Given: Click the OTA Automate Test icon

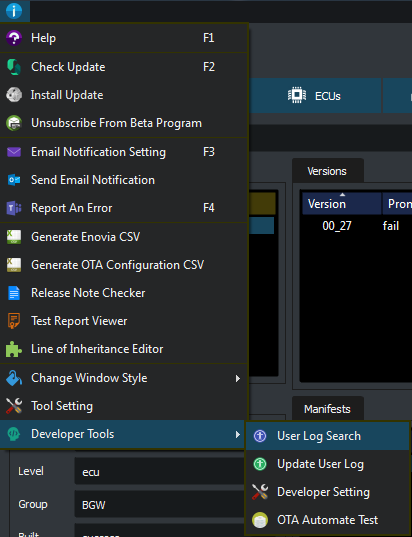Looking at the screenshot, I should (x=260, y=520).
